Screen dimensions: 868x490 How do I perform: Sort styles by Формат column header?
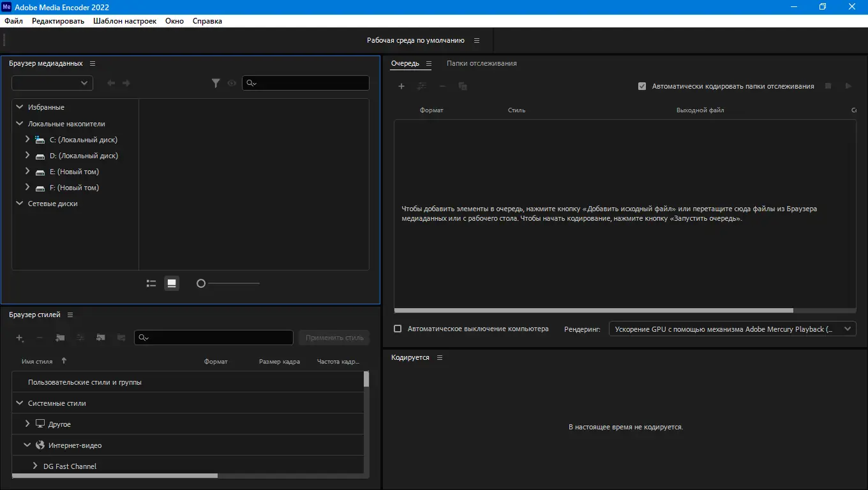tap(216, 362)
